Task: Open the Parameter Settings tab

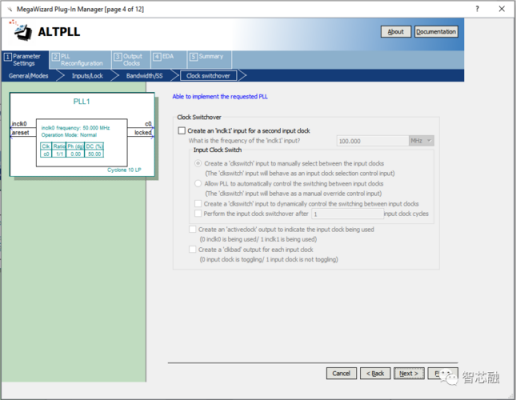Action: point(25,60)
